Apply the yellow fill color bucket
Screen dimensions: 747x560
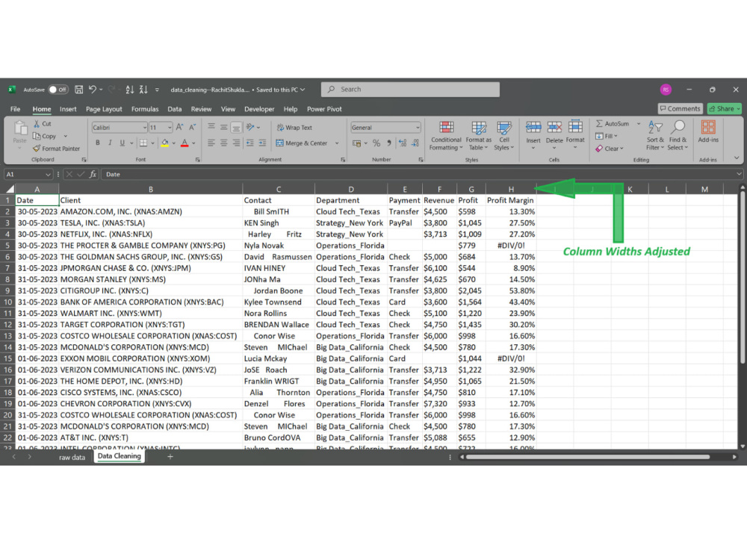point(165,143)
